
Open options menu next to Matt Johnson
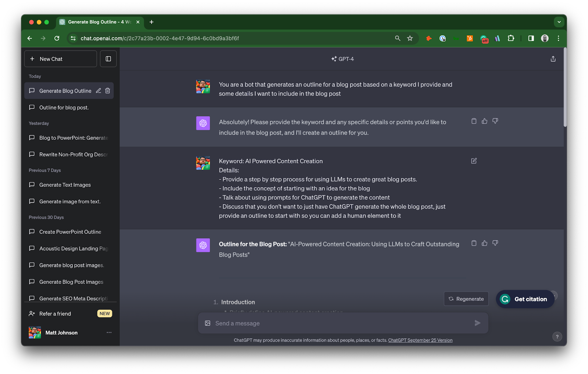point(109,332)
